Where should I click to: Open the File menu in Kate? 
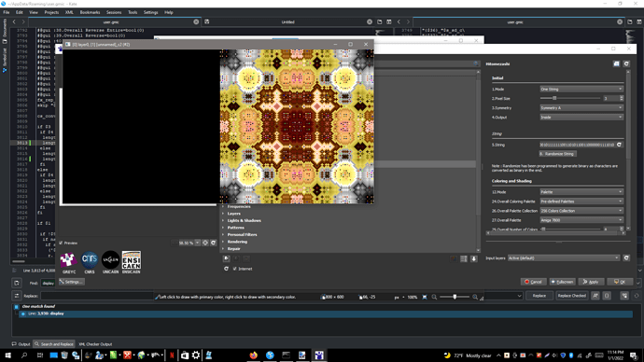tap(7, 12)
